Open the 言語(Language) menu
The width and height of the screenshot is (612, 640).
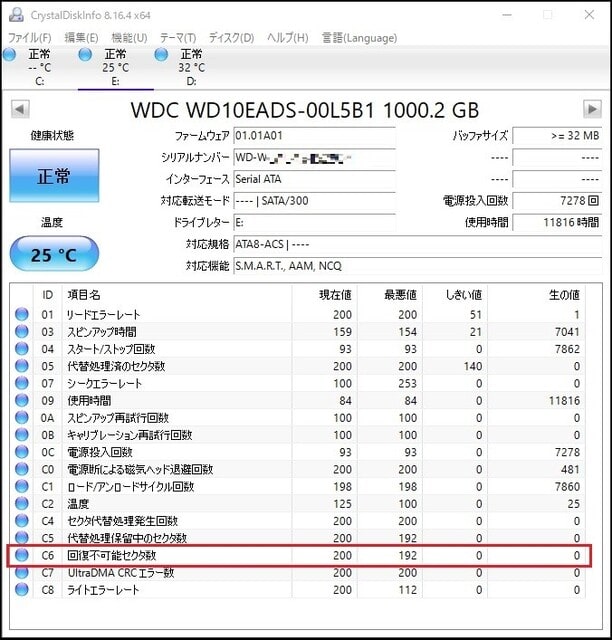coord(359,38)
